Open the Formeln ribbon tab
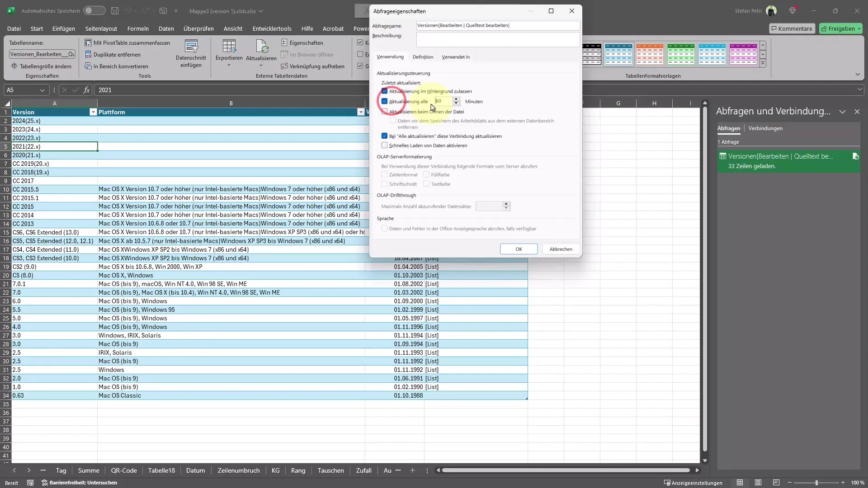The width and height of the screenshot is (868, 488). pos(138,28)
